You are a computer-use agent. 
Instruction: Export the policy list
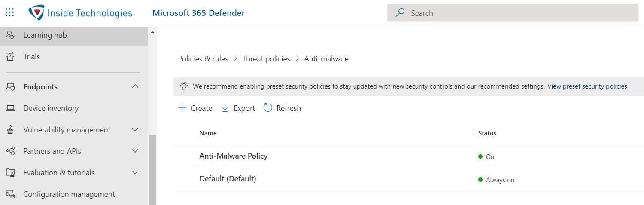pyautogui.click(x=238, y=108)
